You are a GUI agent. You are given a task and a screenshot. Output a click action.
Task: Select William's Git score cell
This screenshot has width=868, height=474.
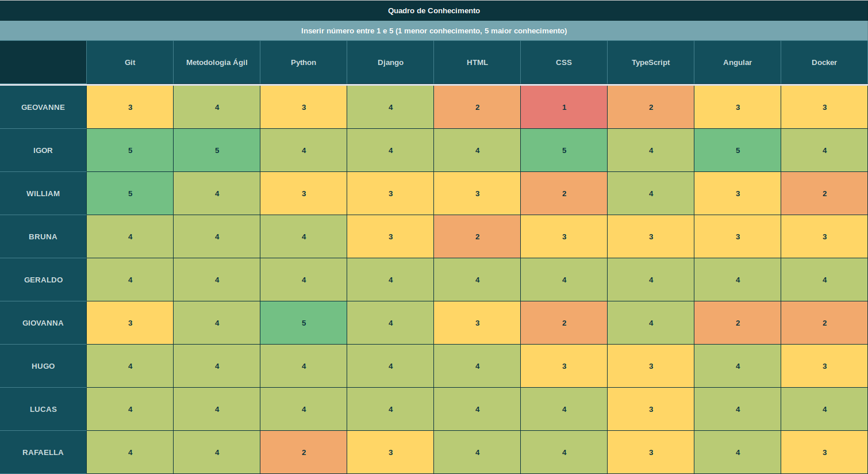coord(130,193)
